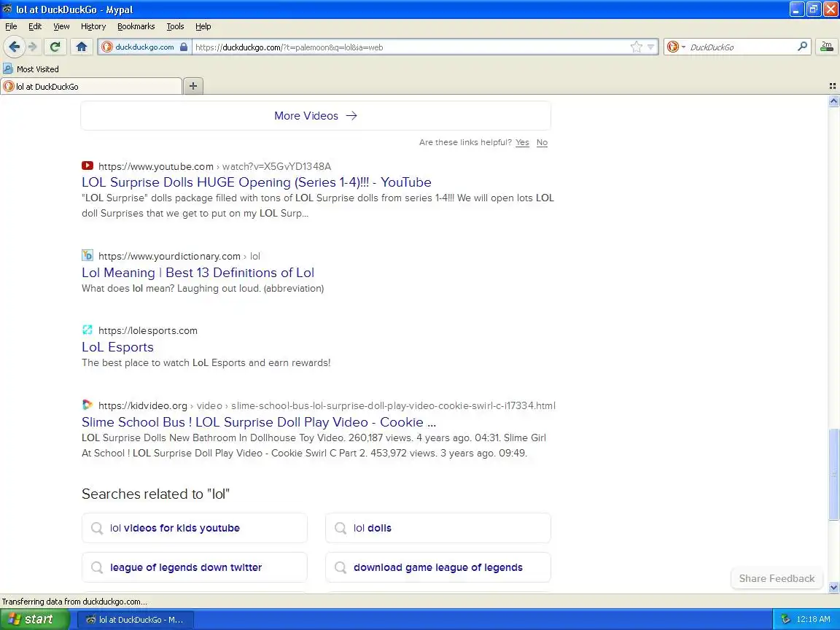
Task: Open the Tools menu
Action: coord(175,26)
